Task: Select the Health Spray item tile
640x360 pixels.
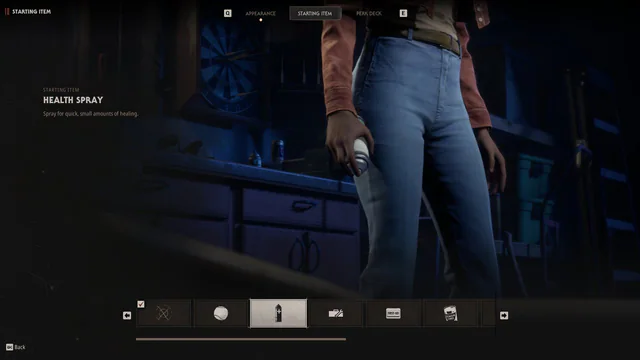Action: pos(278,313)
